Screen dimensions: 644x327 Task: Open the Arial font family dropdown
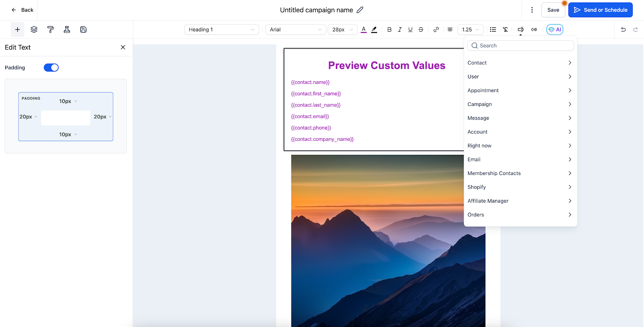tap(295, 29)
